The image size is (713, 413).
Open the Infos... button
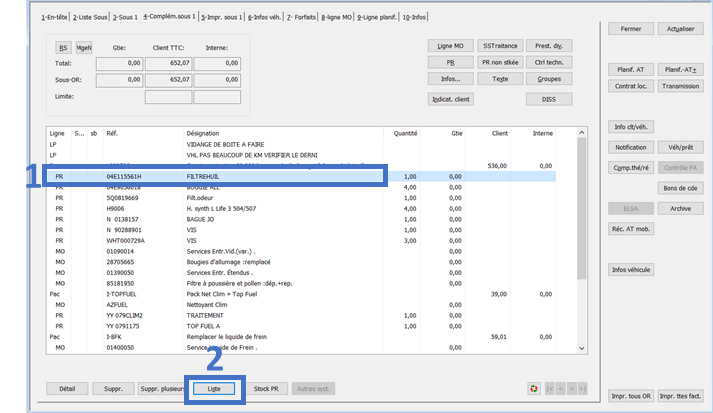pyautogui.click(x=451, y=79)
